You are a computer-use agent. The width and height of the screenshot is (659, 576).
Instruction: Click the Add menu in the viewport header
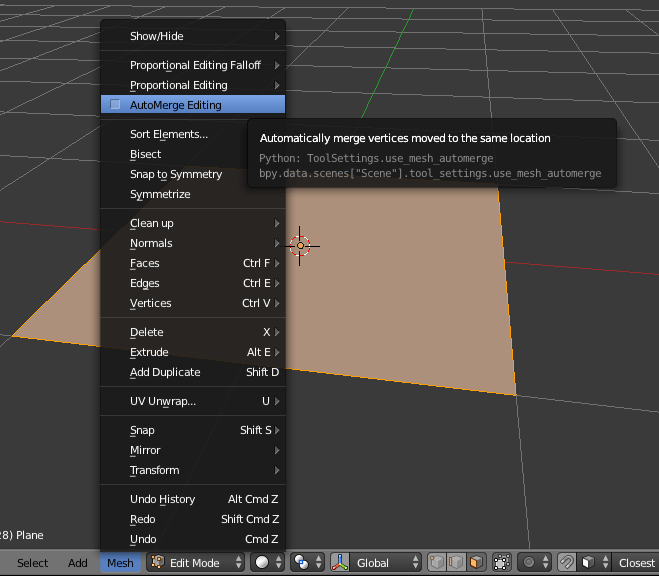coord(78,563)
